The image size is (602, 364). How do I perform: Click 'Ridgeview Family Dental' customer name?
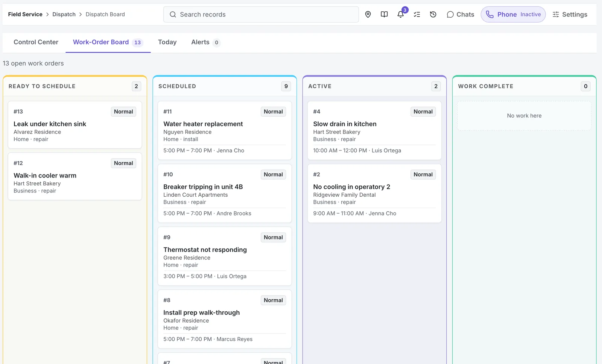[x=344, y=195]
